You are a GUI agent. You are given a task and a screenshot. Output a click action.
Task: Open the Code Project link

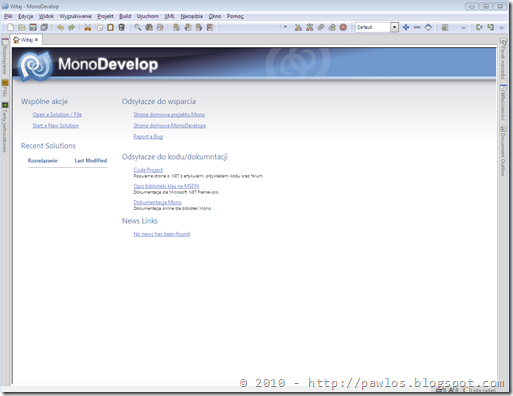click(148, 170)
